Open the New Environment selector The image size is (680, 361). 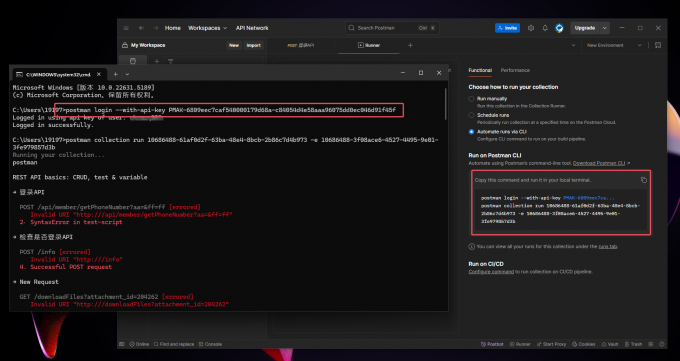click(614, 45)
